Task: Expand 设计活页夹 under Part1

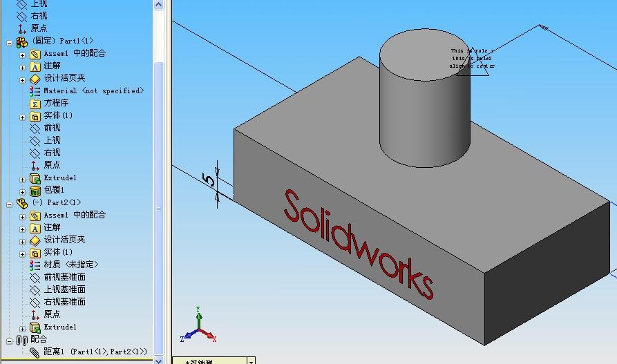Action: click(x=22, y=80)
